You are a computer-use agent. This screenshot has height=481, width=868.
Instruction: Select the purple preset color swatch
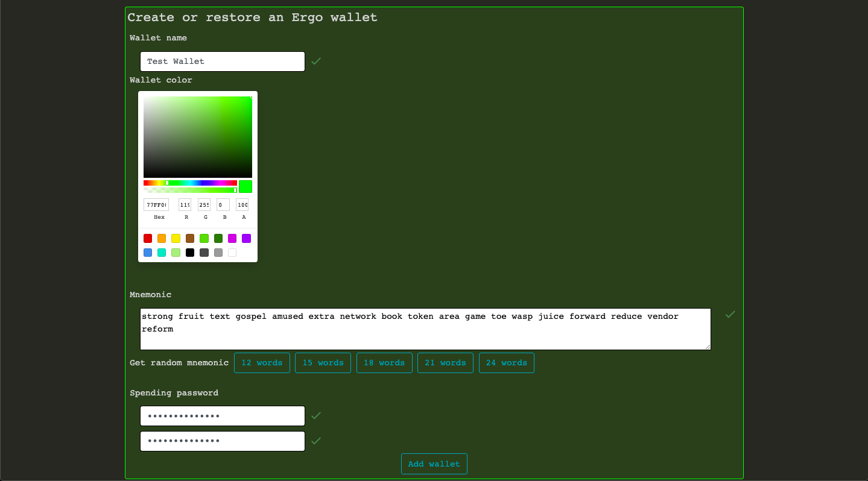(246, 239)
